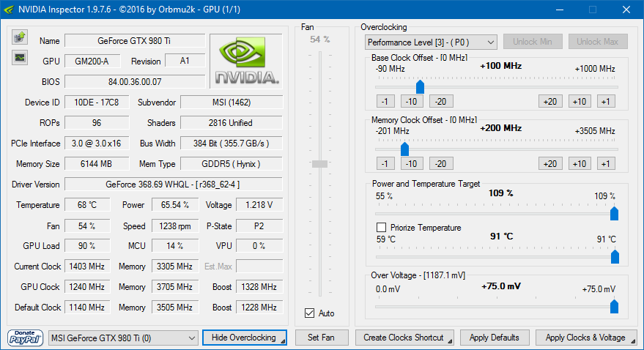The image size is (644, 350).
Task: Click the Base Clock Offset -10 button
Action: pyautogui.click(x=412, y=101)
